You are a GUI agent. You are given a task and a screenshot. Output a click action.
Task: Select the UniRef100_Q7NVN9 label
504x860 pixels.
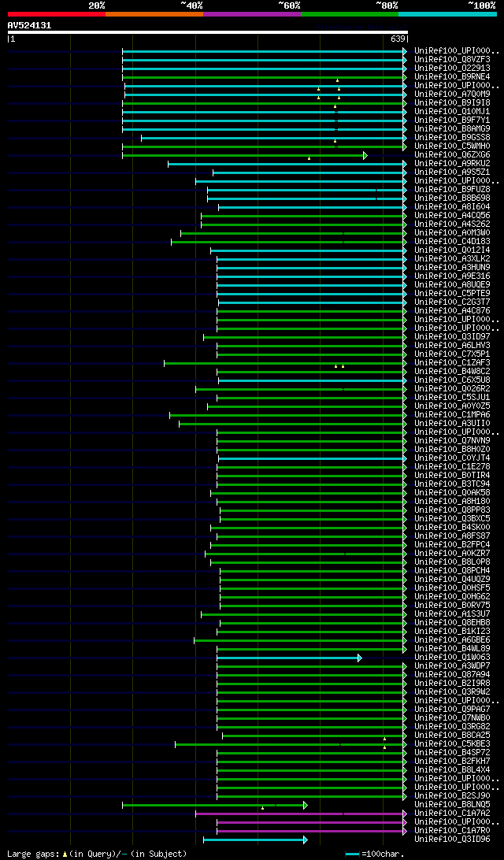click(453, 441)
